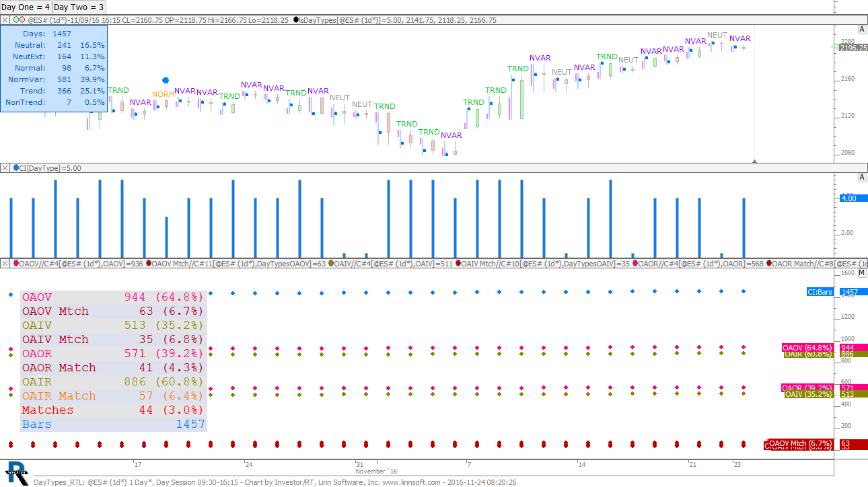Click the blue 4.00 value label on scale

pyautogui.click(x=848, y=198)
